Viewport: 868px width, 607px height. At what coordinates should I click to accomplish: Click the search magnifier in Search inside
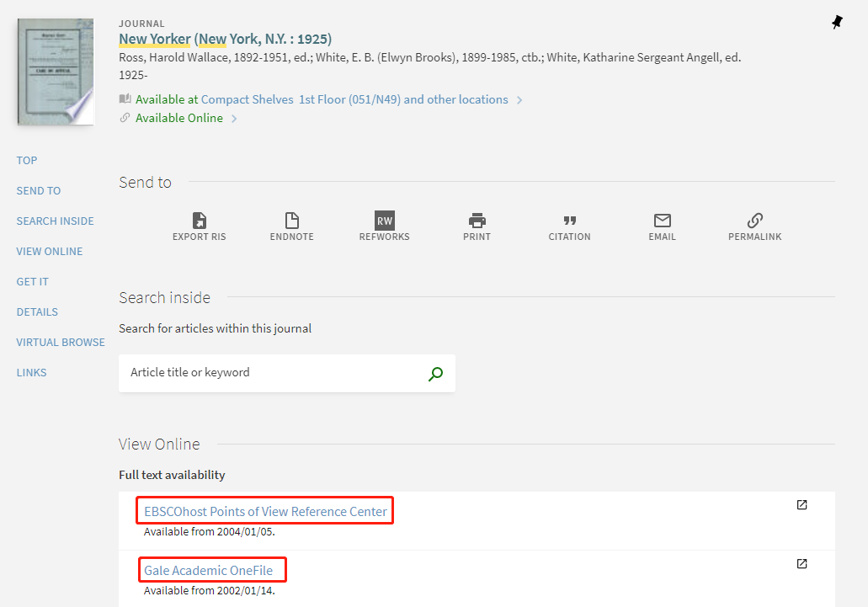[435, 374]
